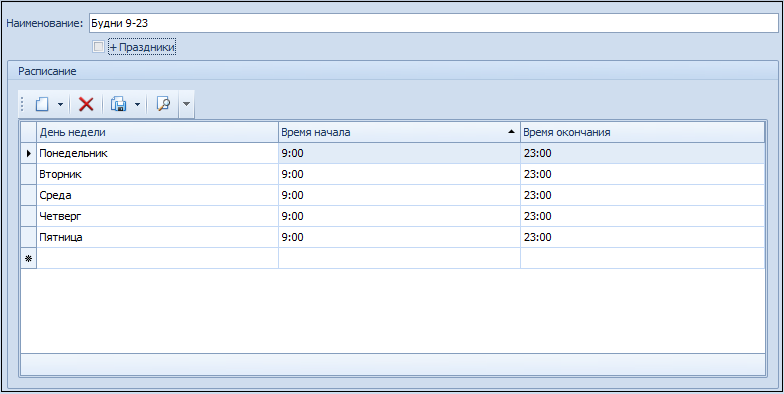Click end time 23:00 in Вторник row
This screenshot has width=784, height=394.
642,174
